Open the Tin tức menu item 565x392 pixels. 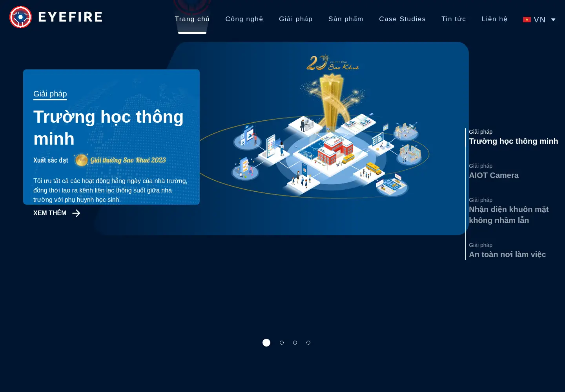[454, 19]
